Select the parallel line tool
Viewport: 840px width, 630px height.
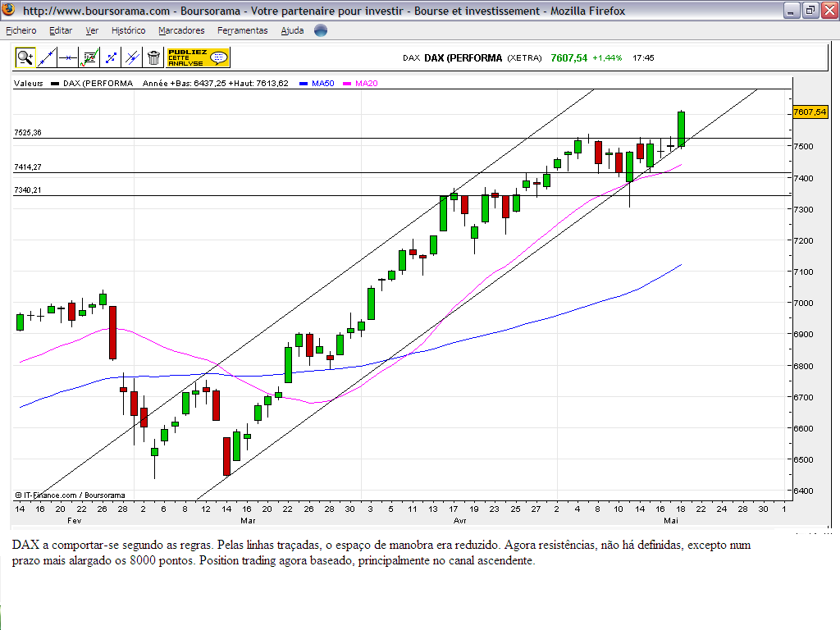(132, 57)
